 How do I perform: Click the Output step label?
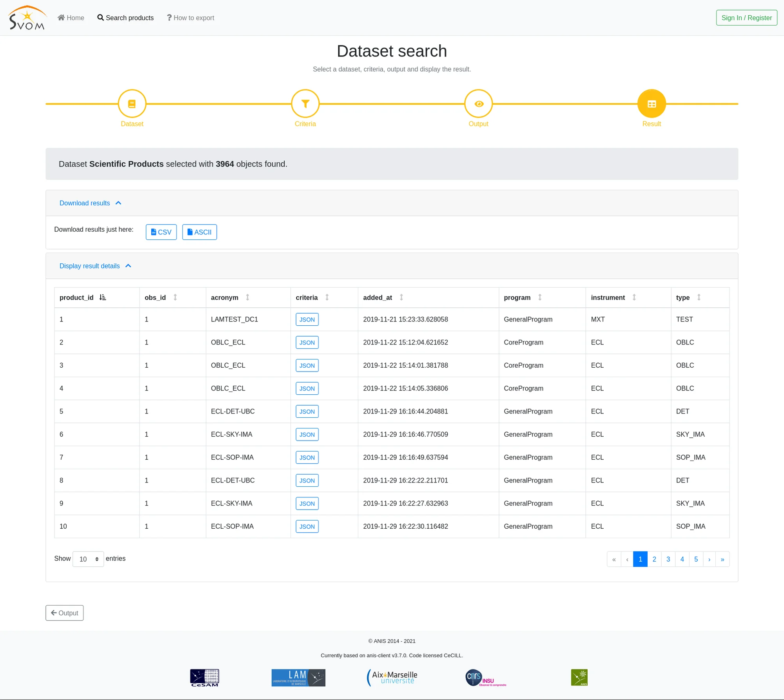click(478, 124)
